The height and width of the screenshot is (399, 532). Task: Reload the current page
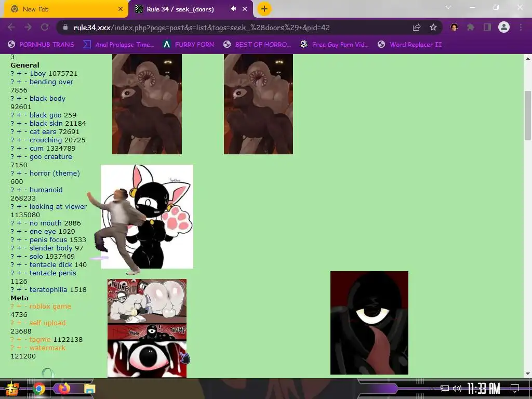[x=45, y=27]
